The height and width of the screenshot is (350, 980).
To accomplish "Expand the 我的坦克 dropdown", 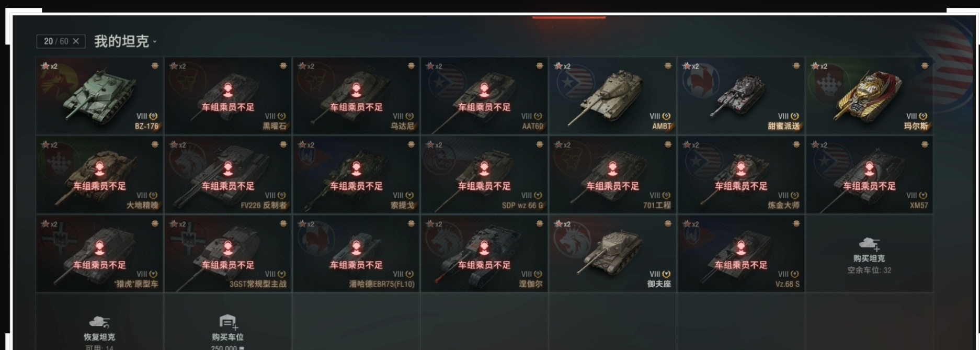I will [126, 41].
